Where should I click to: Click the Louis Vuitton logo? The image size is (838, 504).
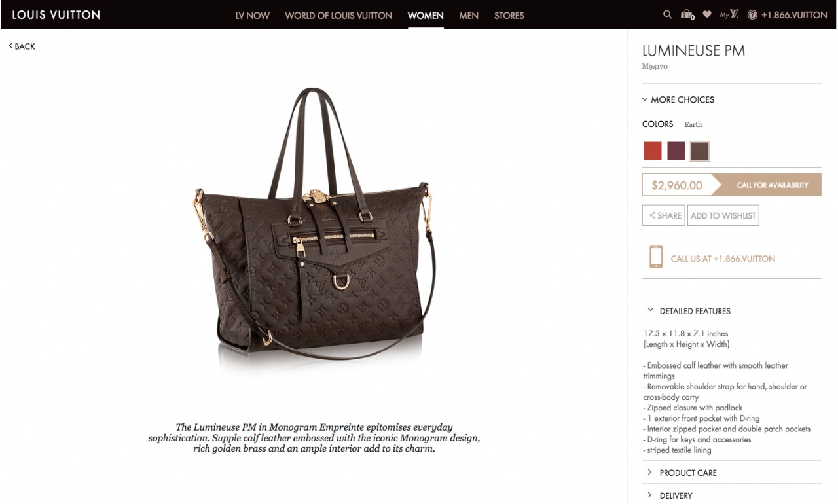[56, 14]
